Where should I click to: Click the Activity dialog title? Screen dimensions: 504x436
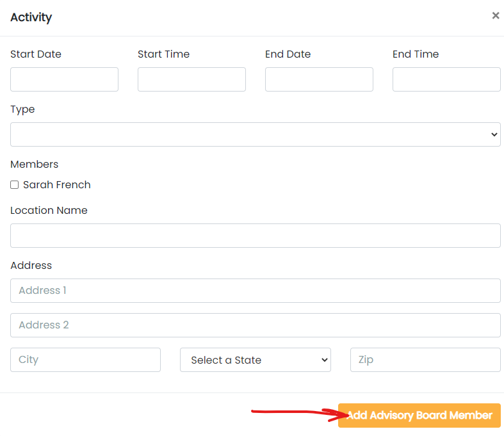coord(31,17)
